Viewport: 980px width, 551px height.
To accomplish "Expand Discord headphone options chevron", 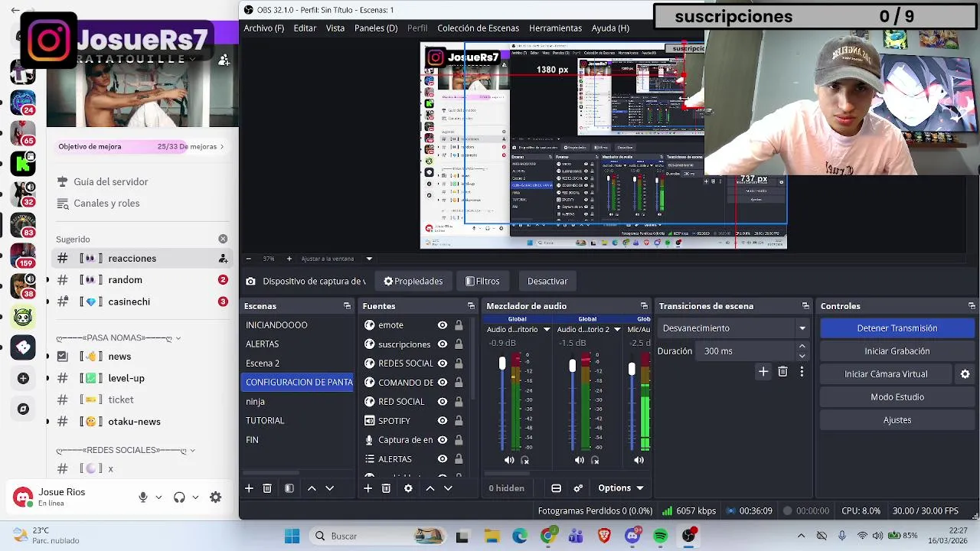I will (195, 497).
